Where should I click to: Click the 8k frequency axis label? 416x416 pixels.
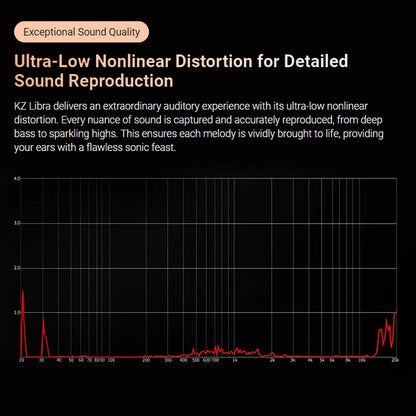coord(347,360)
